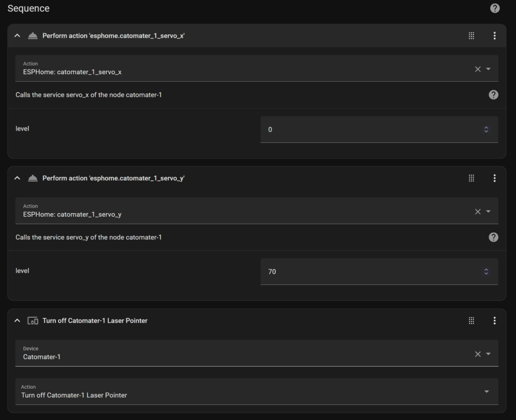Collapse the Turn off Laser Pointer card

pos(18,321)
